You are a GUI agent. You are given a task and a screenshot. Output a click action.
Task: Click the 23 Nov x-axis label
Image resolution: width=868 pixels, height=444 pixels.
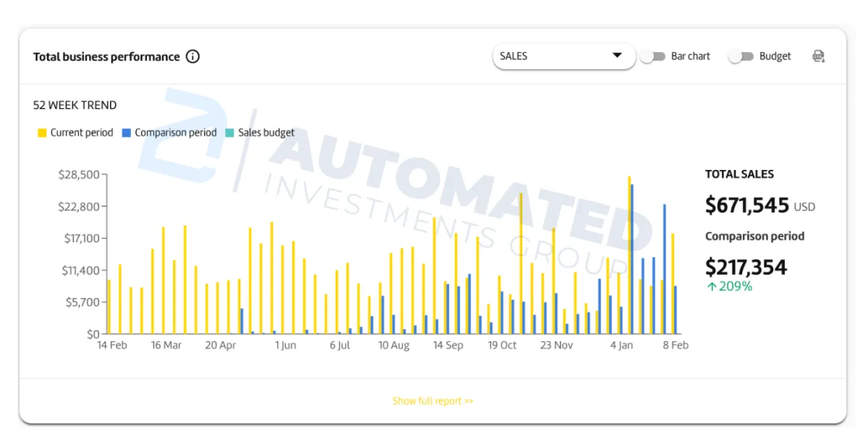(x=556, y=346)
